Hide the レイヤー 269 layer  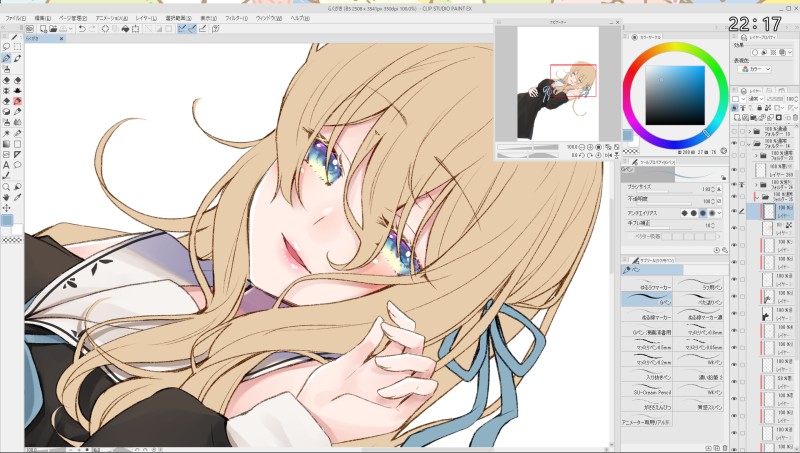tap(734, 170)
